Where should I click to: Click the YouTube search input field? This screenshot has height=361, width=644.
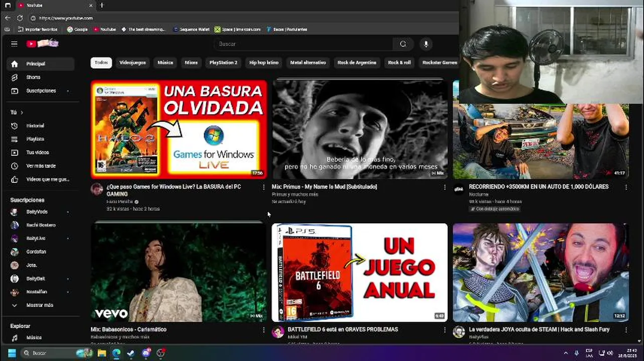pyautogui.click(x=303, y=44)
